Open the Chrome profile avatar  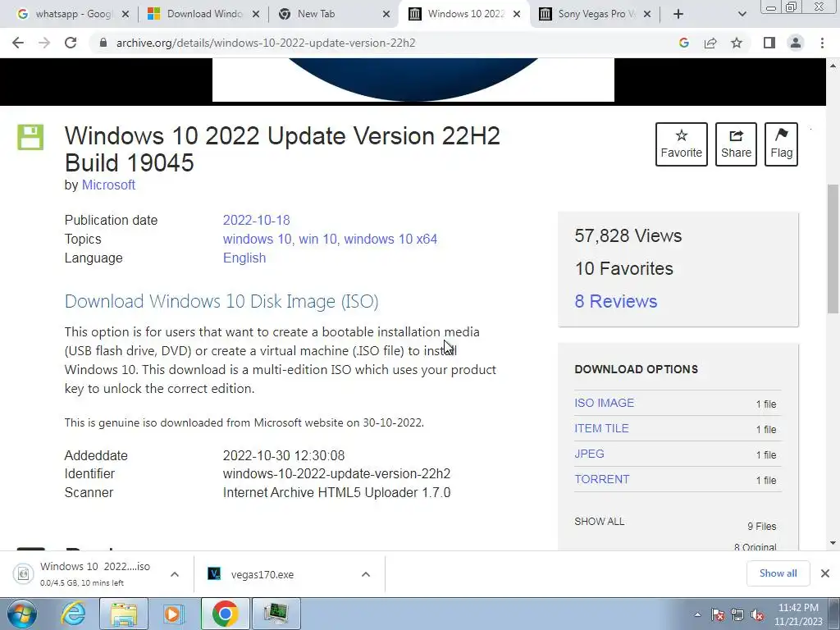796,43
